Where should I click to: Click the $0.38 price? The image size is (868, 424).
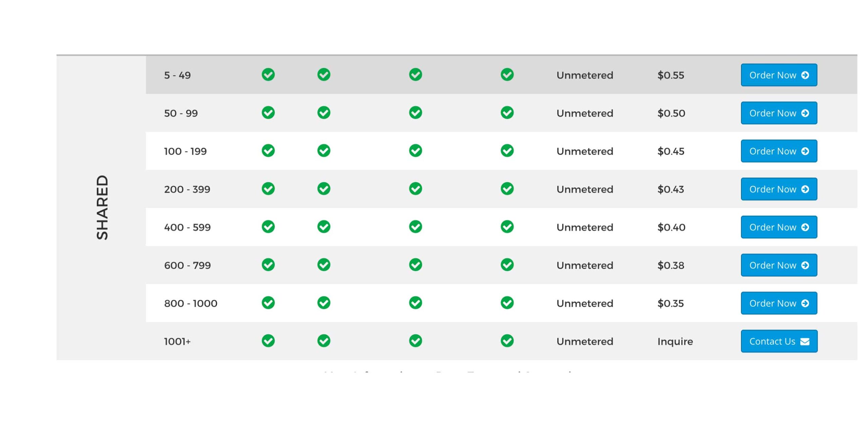[x=670, y=265]
